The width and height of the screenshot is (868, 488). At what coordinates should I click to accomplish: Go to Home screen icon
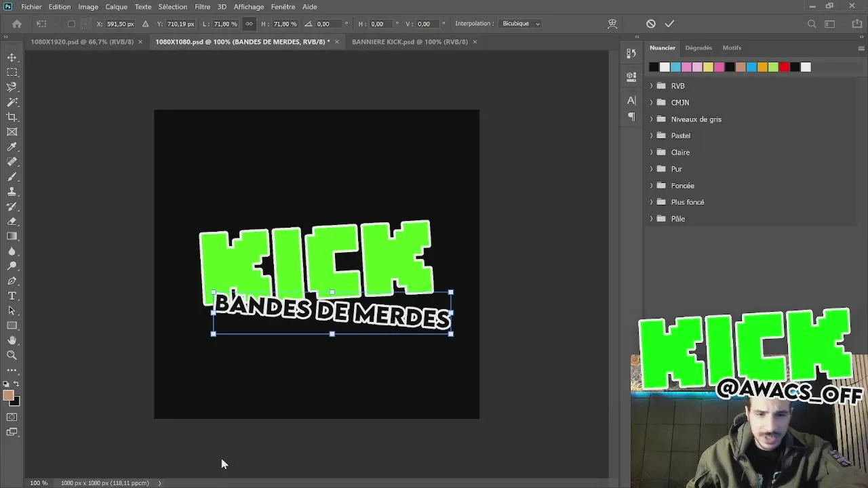click(x=17, y=24)
